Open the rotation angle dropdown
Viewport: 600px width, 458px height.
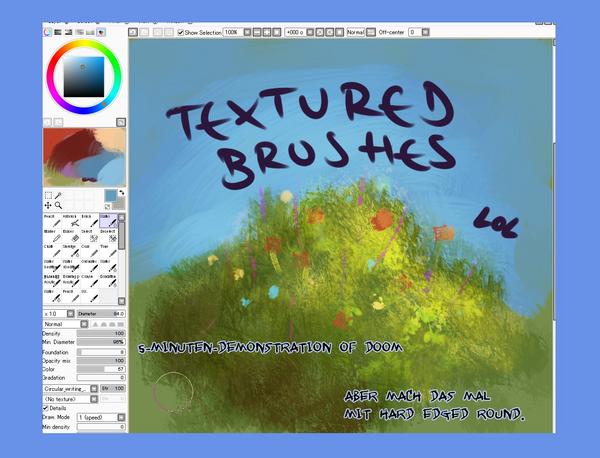tap(310, 33)
